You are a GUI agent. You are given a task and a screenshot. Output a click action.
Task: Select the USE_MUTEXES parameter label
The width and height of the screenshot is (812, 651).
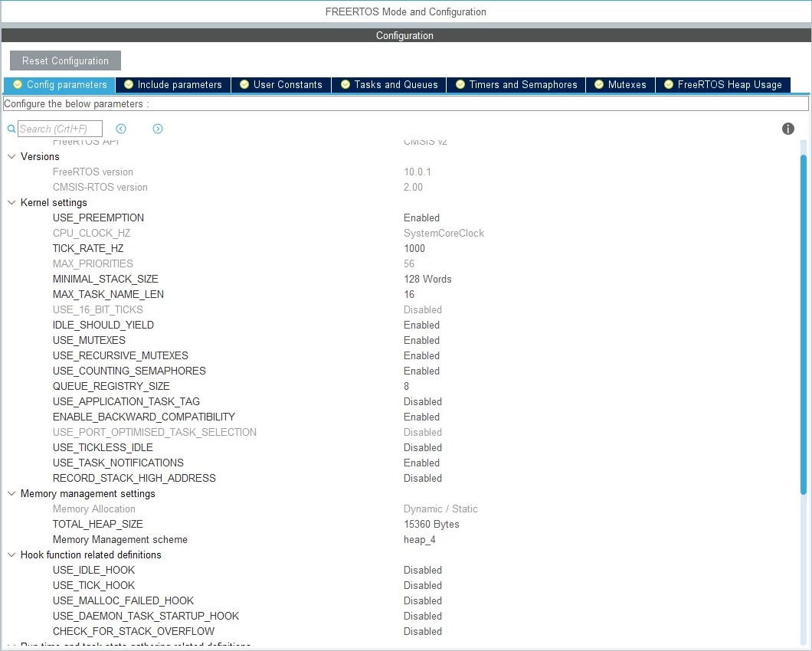[x=89, y=340]
